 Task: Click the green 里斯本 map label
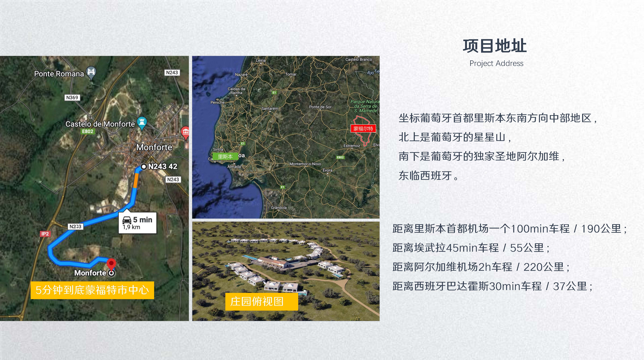pos(225,157)
